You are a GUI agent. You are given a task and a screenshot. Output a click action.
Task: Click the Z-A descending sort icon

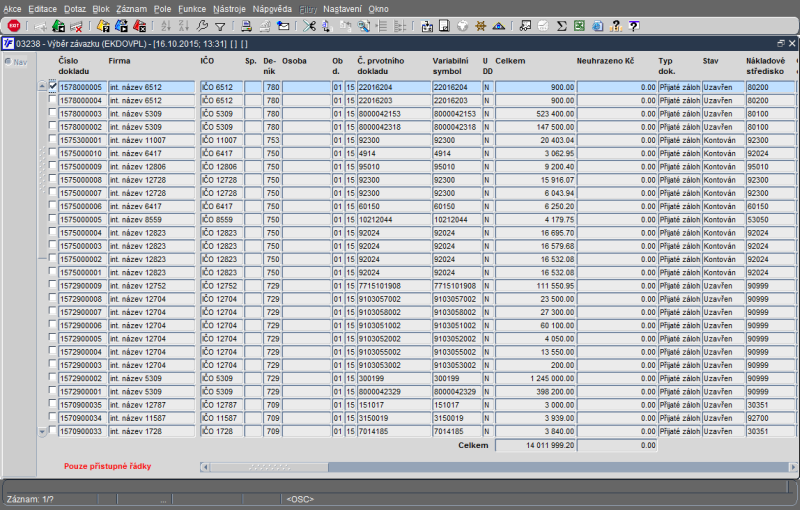point(184,26)
